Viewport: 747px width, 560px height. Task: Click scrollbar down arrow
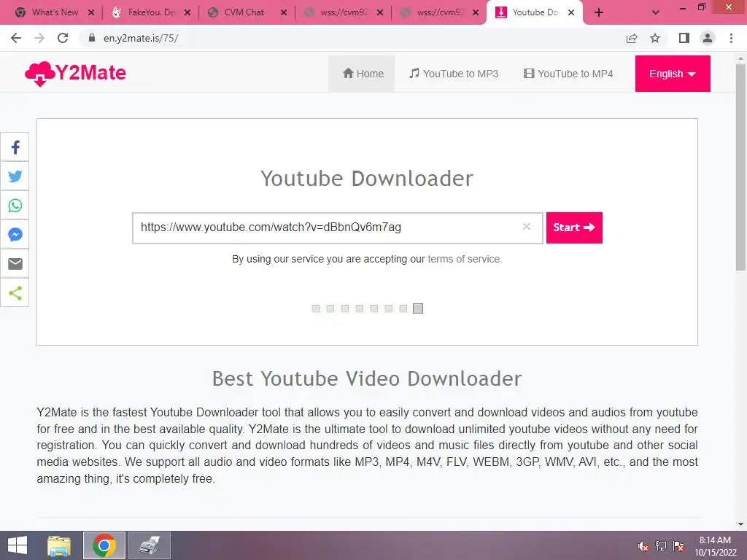(x=740, y=524)
